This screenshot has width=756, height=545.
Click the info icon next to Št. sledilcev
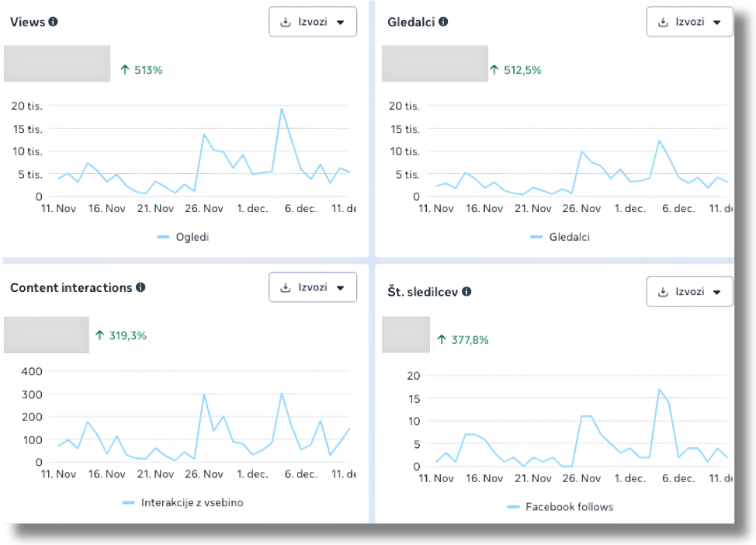466,292
